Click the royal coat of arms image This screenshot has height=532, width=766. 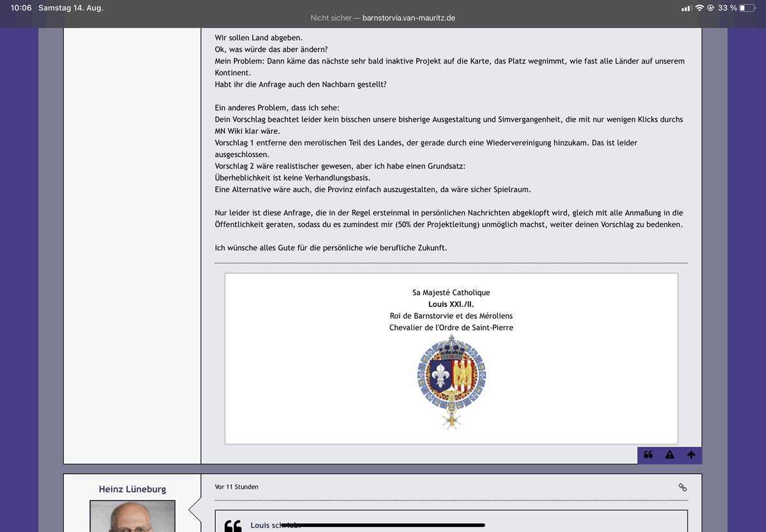451,381
